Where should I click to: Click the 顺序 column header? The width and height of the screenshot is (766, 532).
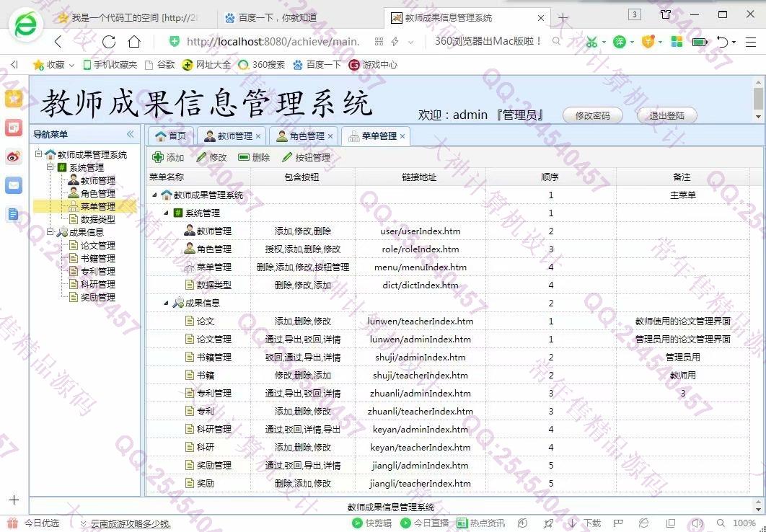(x=550, y=177)
